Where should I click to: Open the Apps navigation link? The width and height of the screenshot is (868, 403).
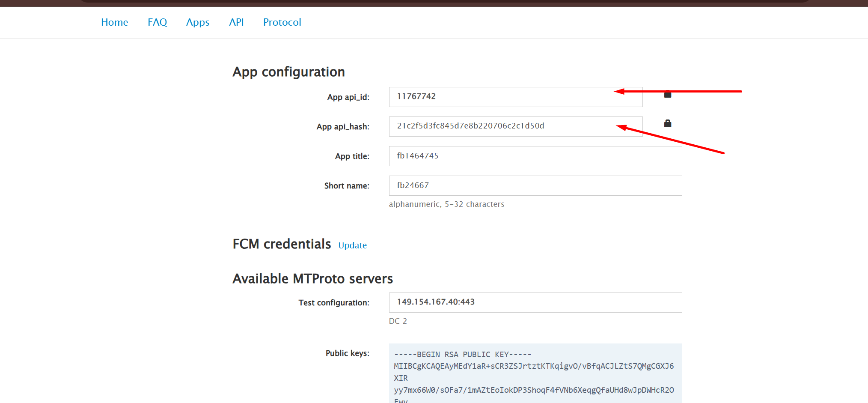[x=198, y=22]
